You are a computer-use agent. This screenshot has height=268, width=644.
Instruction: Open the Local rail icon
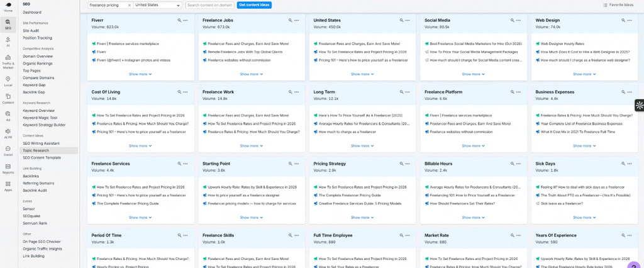[8, 81]
